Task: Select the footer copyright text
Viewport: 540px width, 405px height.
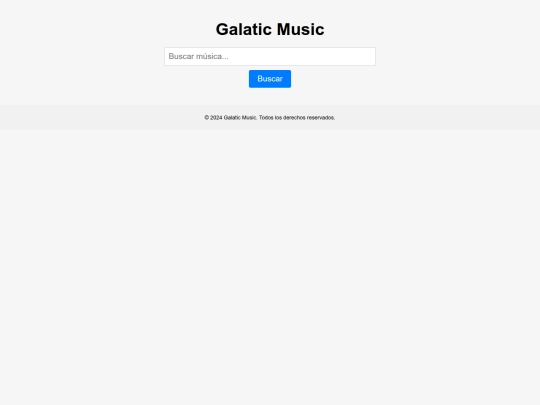Action: 270,118
